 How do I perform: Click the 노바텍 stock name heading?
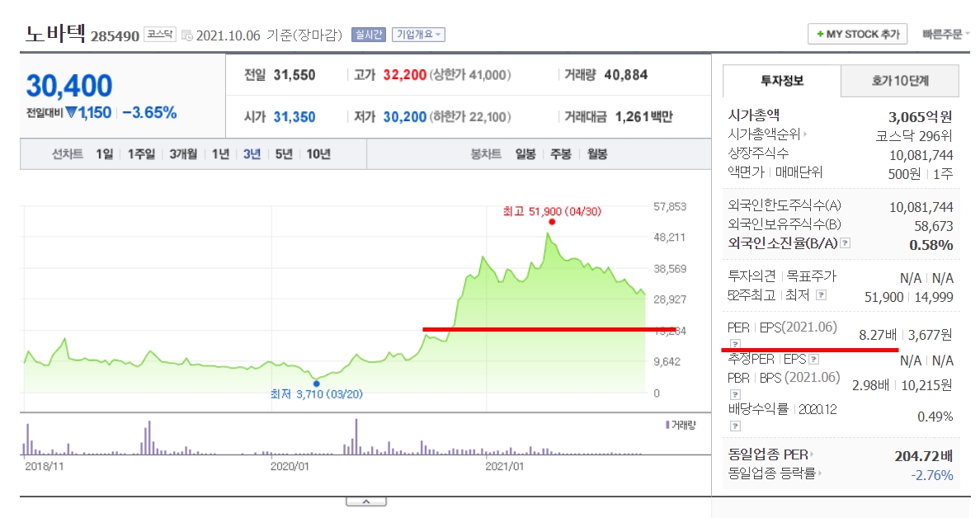point(55,32)
